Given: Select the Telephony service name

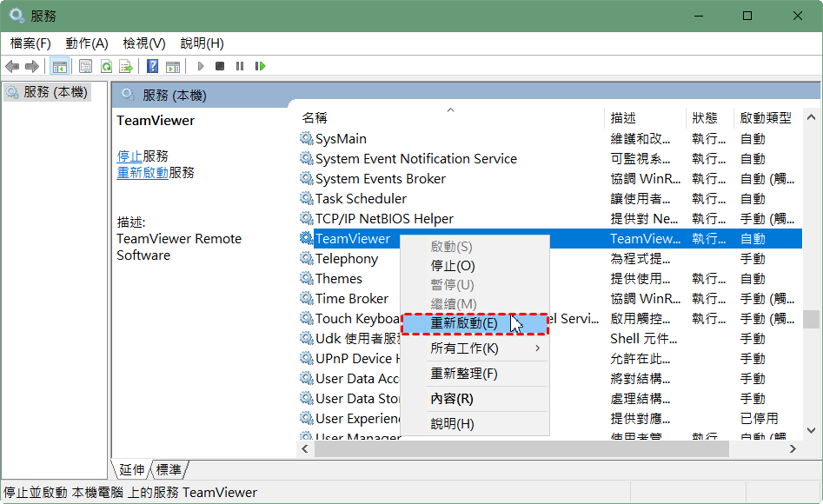Looking at the screenshot, I should pos(347,259).
